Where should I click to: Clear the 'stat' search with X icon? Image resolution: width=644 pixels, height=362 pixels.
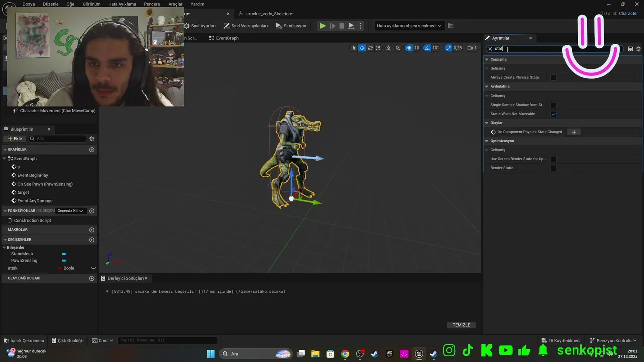490,49
